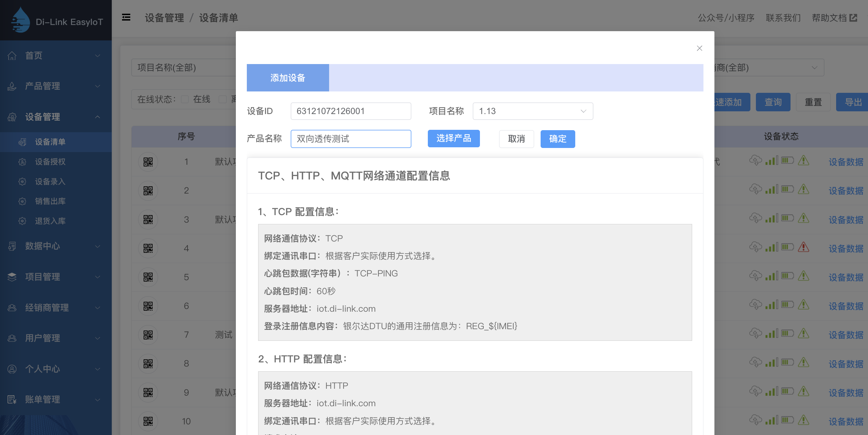This screenshot has height=435, width=868.
Task: Check the second online-status checkbox beside 在线
Action: click(x=223, y=99)
